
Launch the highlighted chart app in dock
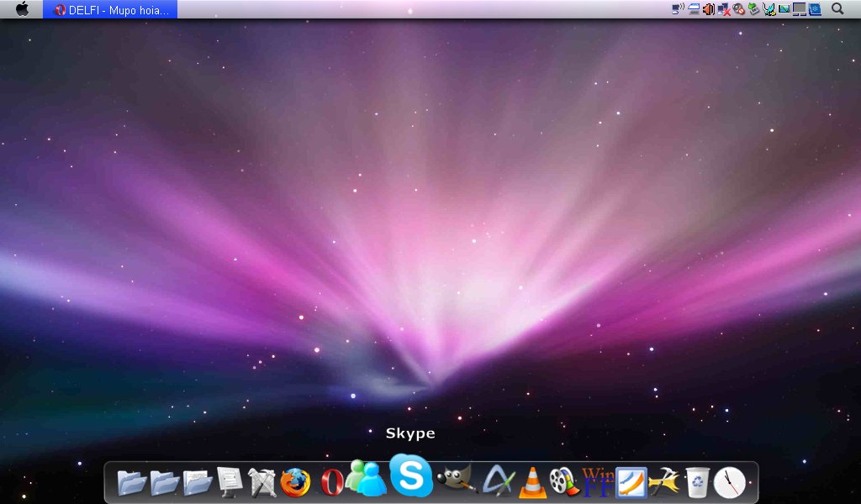(x=631, y=483)
